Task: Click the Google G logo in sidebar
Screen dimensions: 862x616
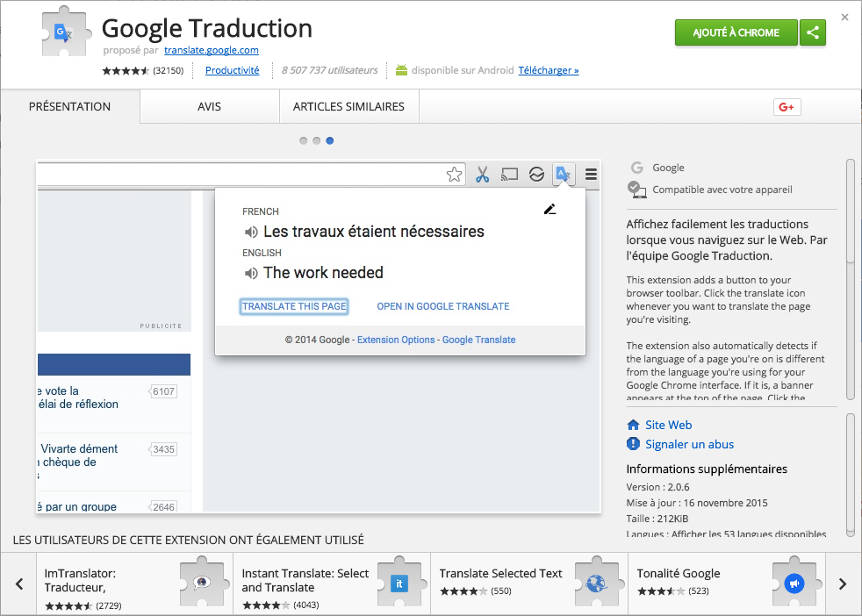Action: click(x=637, y=167)
